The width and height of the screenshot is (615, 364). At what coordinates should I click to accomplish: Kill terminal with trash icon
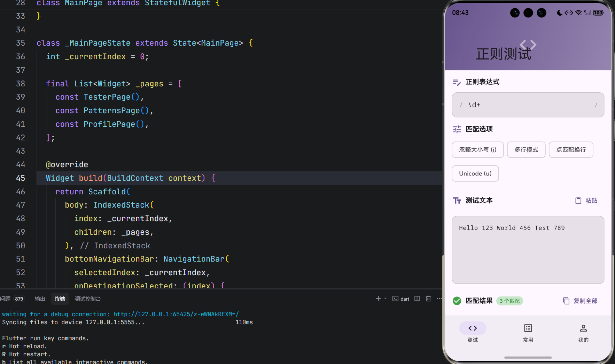pos(428,299)
